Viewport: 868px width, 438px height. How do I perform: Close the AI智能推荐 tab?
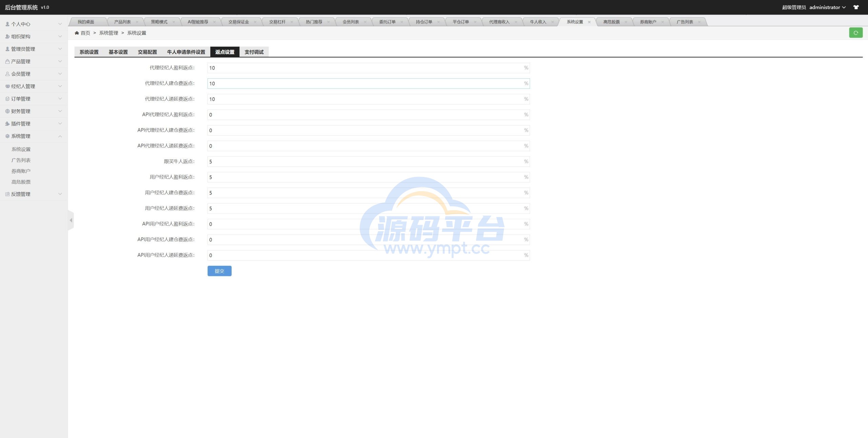[x=214, y=22]
